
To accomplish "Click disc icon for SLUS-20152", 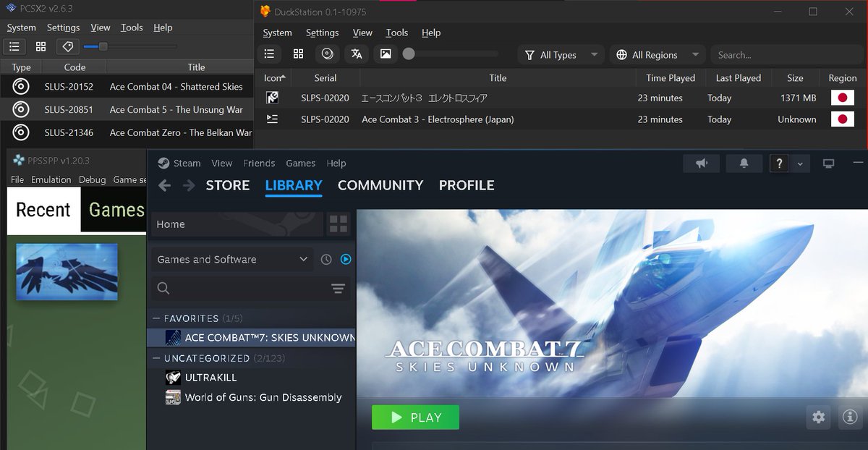I will 21,87.
